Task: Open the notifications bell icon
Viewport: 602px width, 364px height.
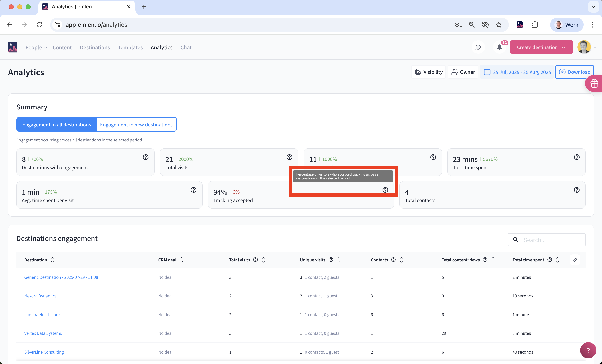Action: pyautogui.click(x=499, y=47)
